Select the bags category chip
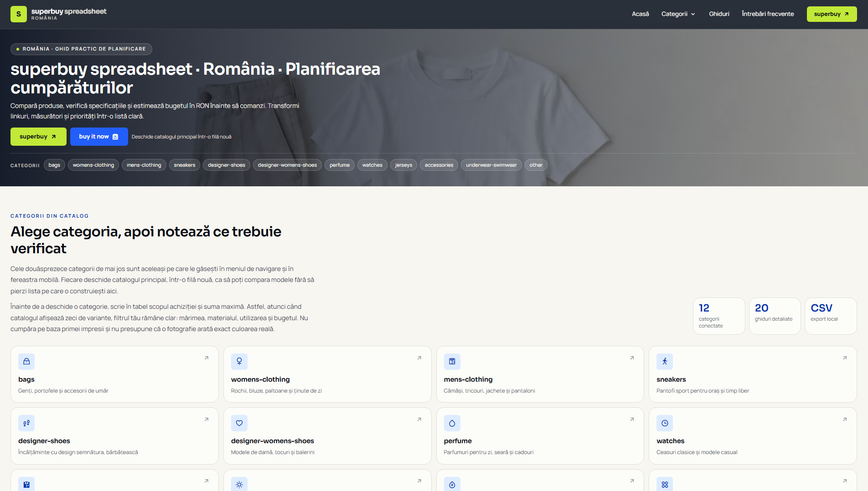Viewport: 868px width, 491px height. point(54,165)
